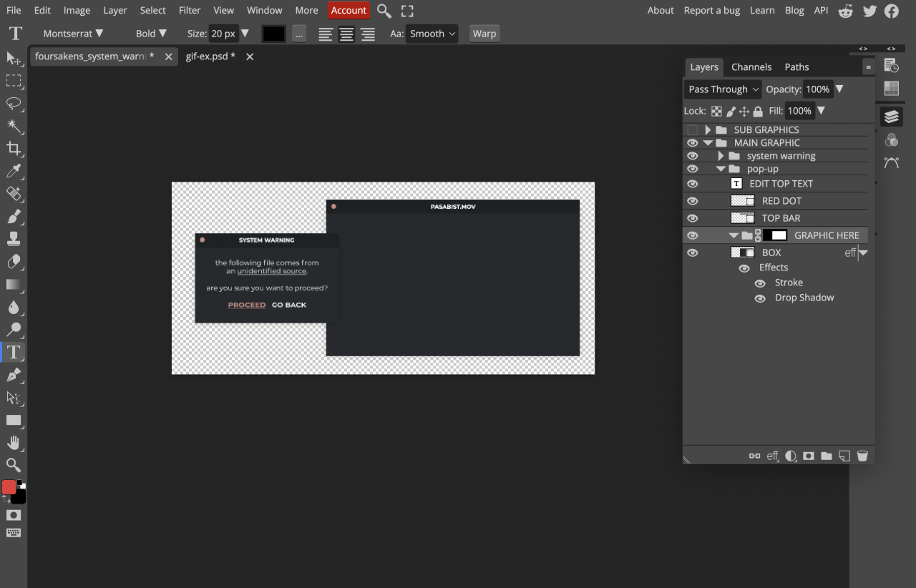Collapse the MAIN GRAPHIC folder arrow
916x588 pixels.
[x=708, y=143]
